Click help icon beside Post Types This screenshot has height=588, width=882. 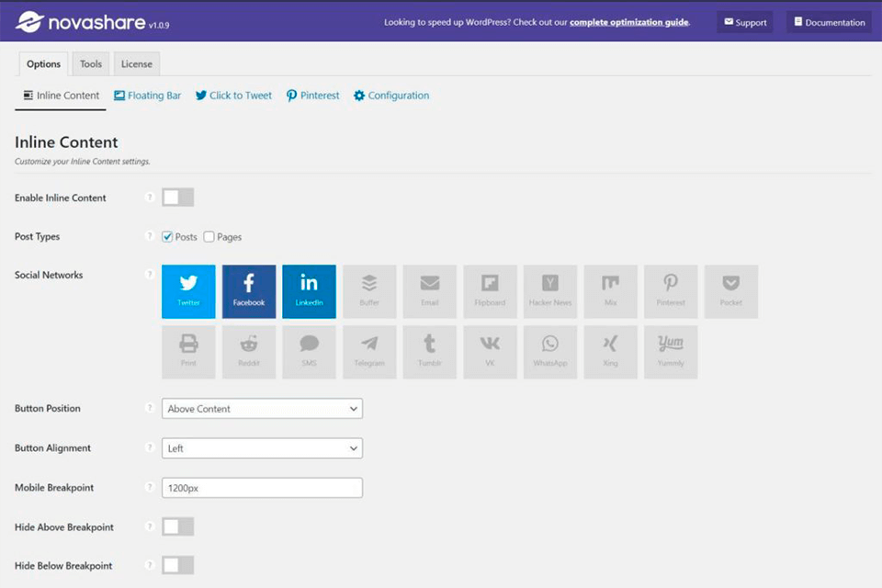click(149, 236)
